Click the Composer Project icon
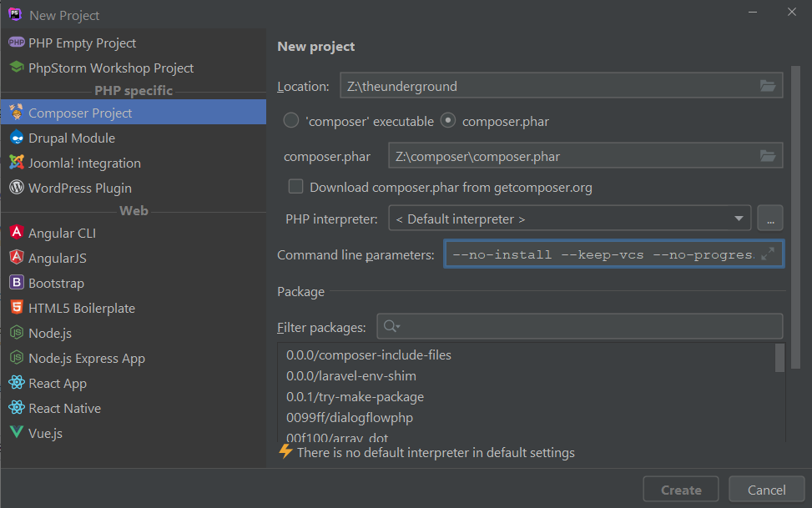 tap(17, 112)
